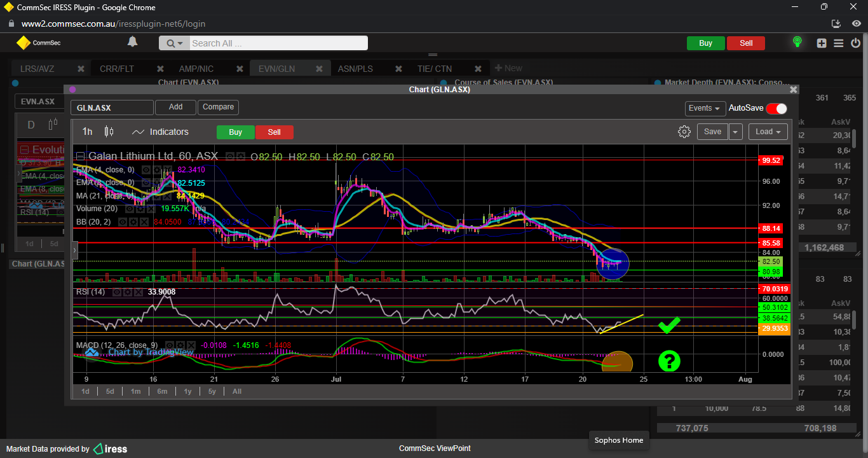The image size is (868, 458).
Task: Close the EVN/GLN workspace tab
Action: [x=319, y=69]
